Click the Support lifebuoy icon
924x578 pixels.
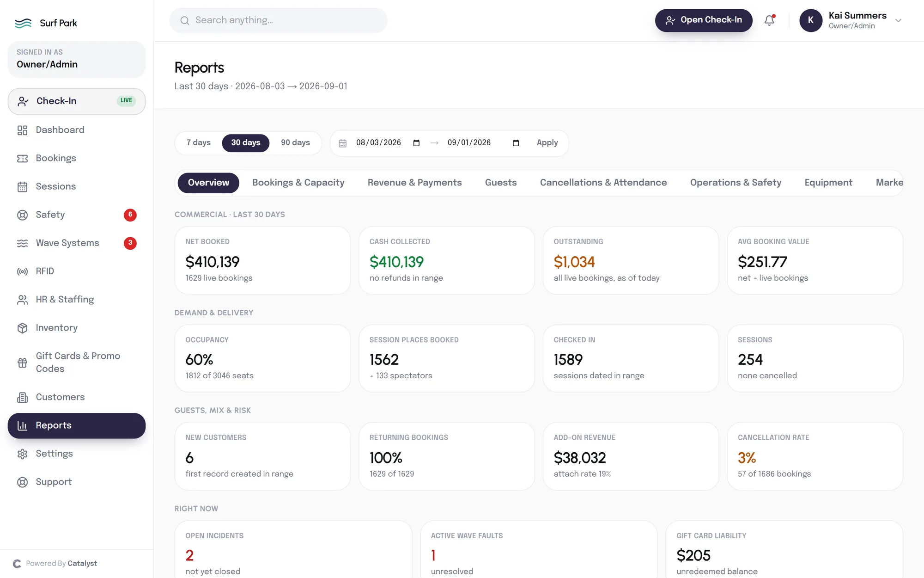click(22, 482)
